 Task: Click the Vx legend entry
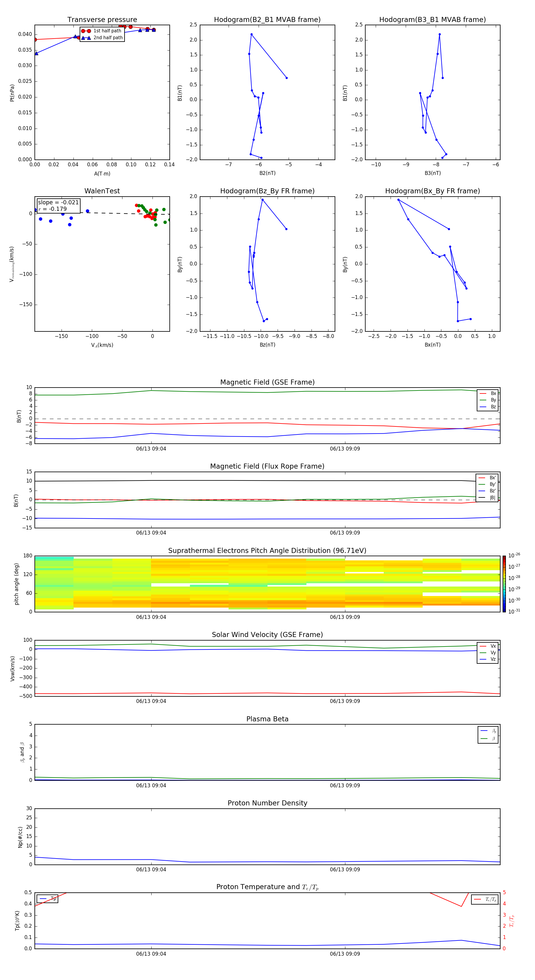pos(488,646)
